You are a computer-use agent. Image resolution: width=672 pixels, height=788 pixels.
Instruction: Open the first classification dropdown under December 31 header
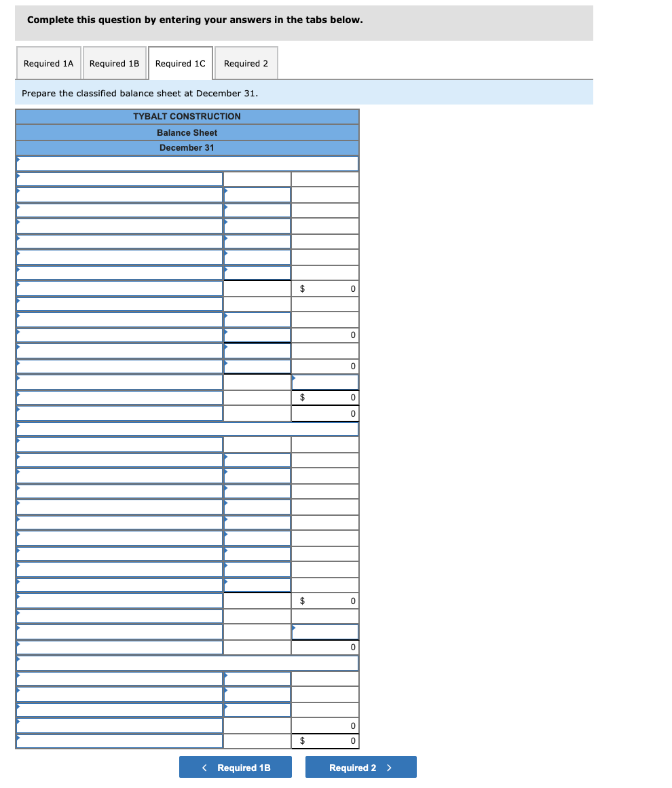point(187,164)
